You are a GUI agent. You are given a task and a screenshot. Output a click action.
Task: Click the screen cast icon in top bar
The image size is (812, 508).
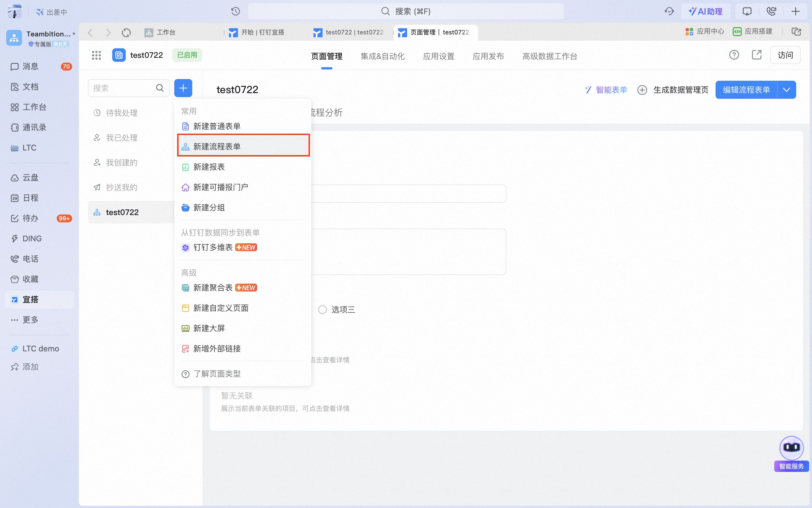[x=747, y=11]
